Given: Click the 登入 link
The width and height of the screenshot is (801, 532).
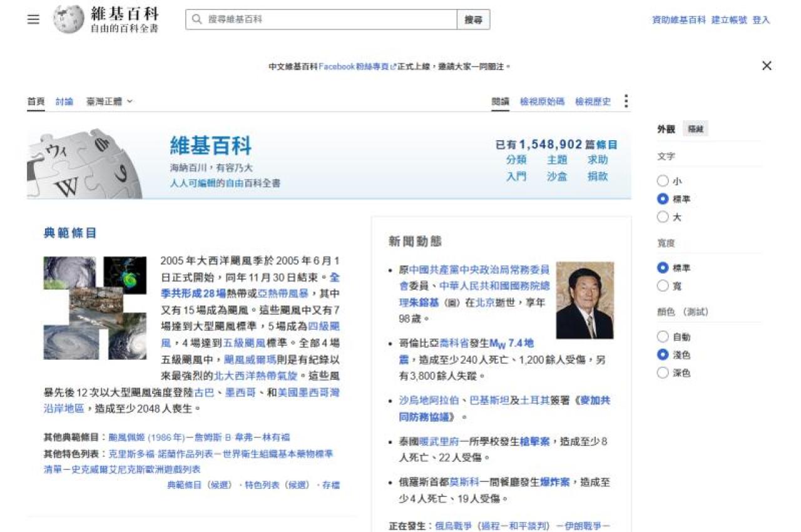Looking at the screenshot, I should tap(761, 20).
